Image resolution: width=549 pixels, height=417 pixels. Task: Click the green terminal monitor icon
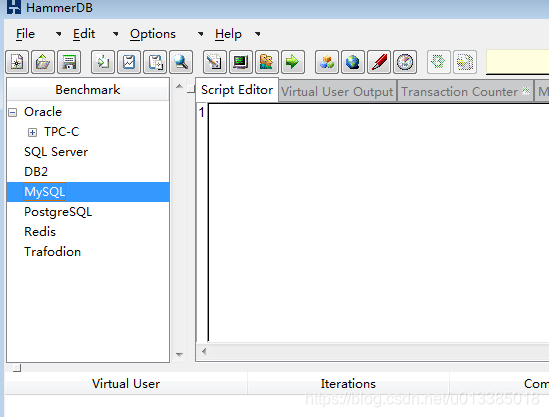pyautogui.click(x=241, y=62)
